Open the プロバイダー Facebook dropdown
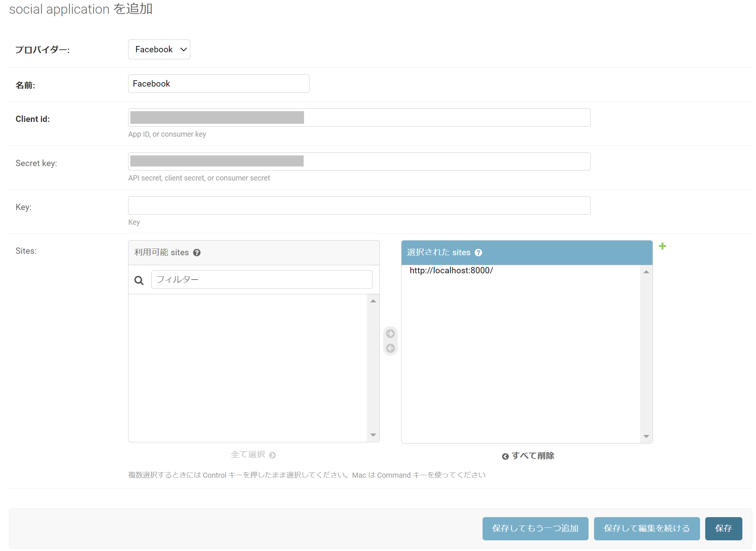 (159, 49)
